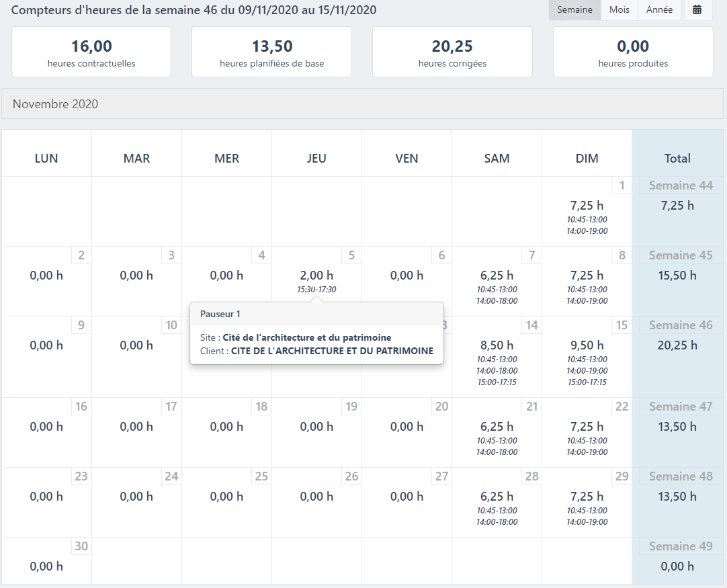
Task: Switch to Mois view
Action: pyautogui.click(x=619, y=10)
